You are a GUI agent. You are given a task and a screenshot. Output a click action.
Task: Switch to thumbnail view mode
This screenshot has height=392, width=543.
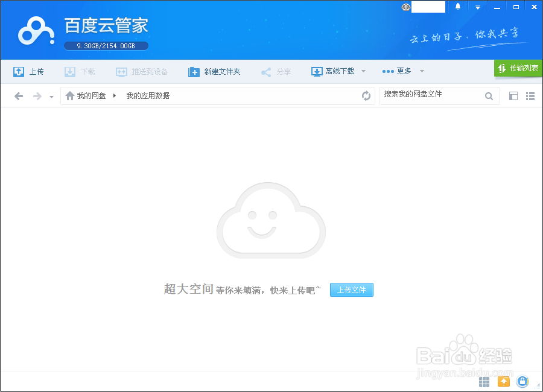(513, 95)
